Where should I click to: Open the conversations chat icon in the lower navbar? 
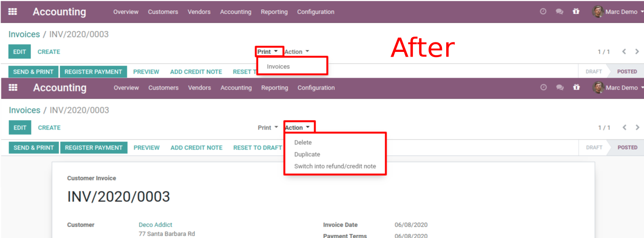pos(560,88)
